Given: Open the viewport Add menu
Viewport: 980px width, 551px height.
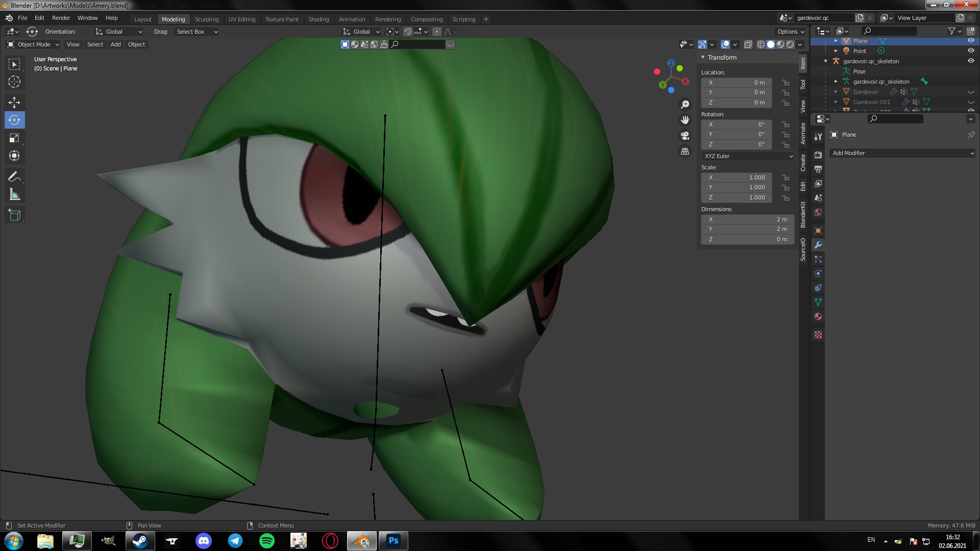Looking at the screenshot, I should coord(116,44).
